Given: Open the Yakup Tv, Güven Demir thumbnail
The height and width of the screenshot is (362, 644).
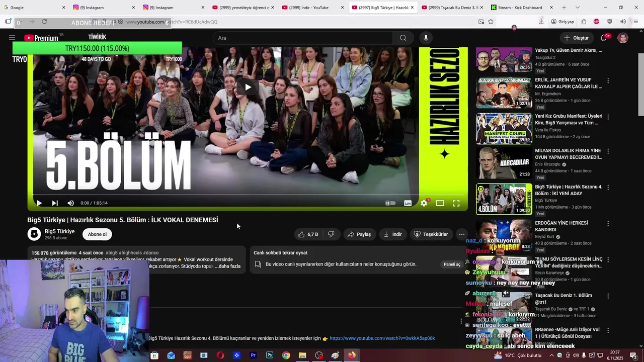Looking at the screenshot, I should coord(504,59).
